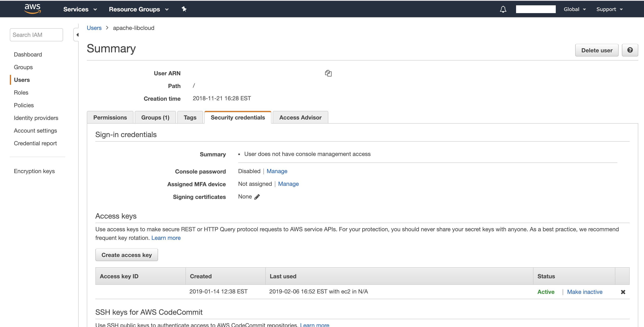The image size is (644, 327).
Task: Open the Access Advisor tab
Action: pyautogui.click(x=300, y=117)
